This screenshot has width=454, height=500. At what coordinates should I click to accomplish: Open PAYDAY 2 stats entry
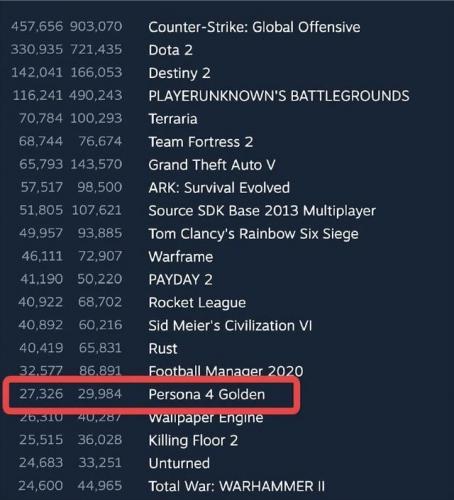pos(180,280)
